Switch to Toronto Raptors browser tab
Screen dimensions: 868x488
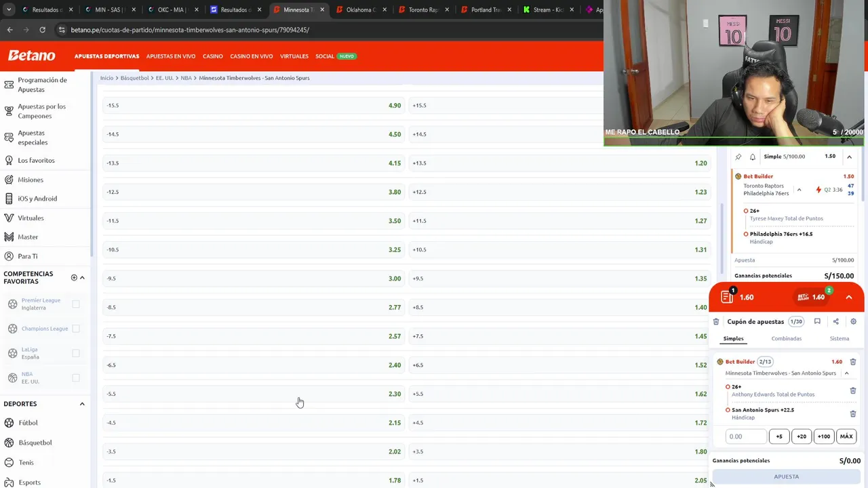tap(422, 9)
